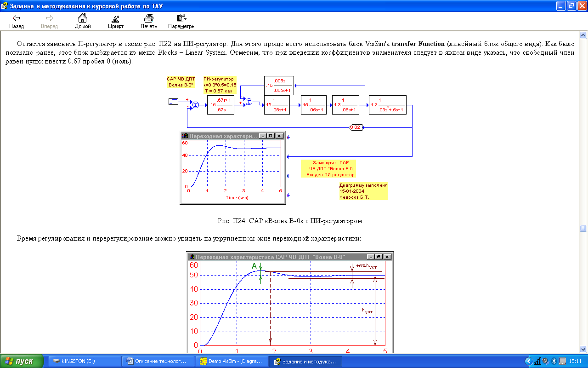Screen dimensions: 588x368
Task: Go back with the Назад toolbar button
Action: (17, 22)
